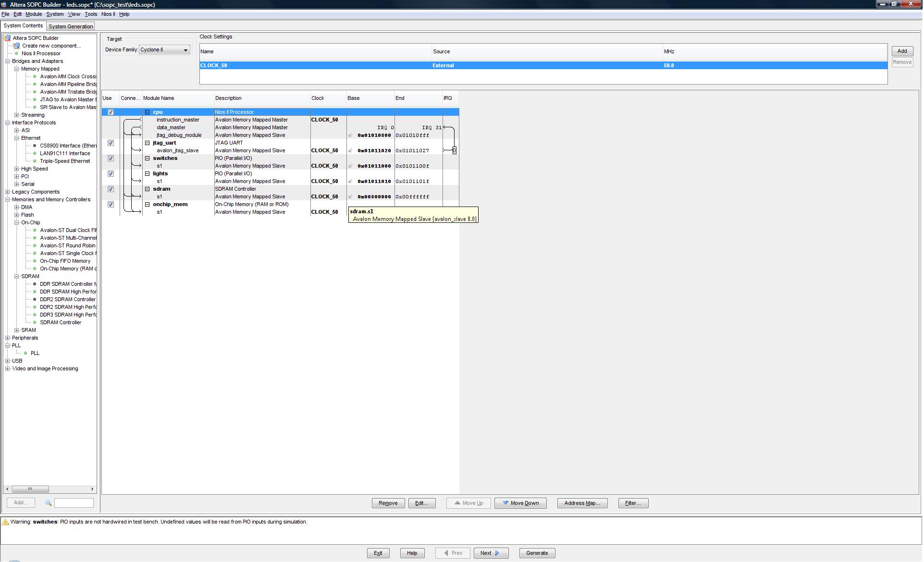Click the gray dot beside CS8900 Interface
The height and width of the screenshot is (562, 924).
click(35, 146)
